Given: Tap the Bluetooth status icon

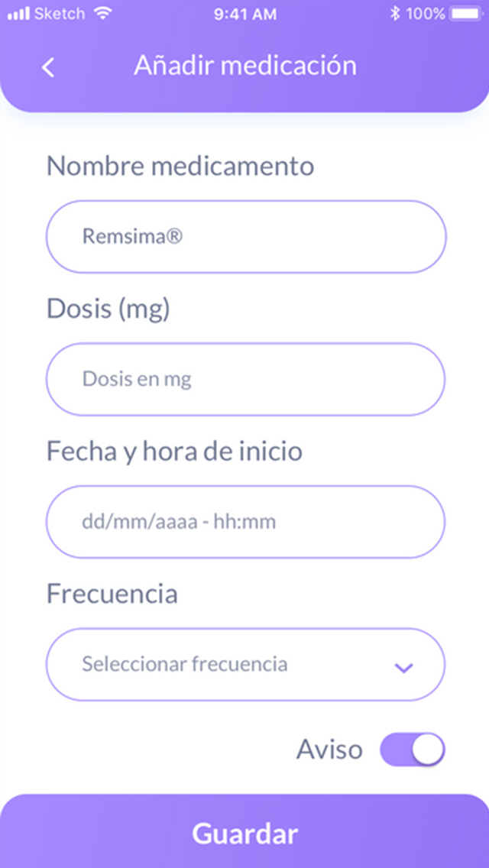Looking at the screenshot, I should coord(395,14).
